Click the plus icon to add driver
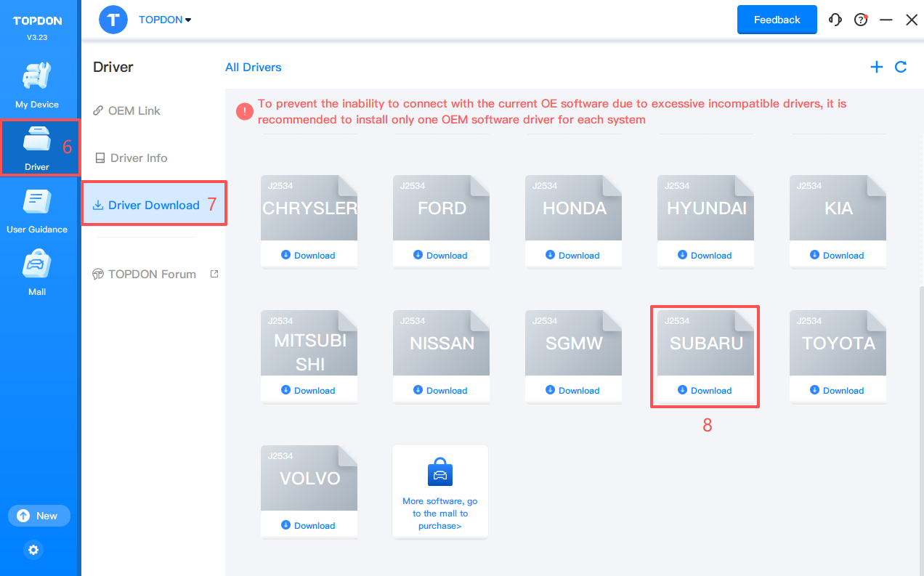 [x=877, y=67]
